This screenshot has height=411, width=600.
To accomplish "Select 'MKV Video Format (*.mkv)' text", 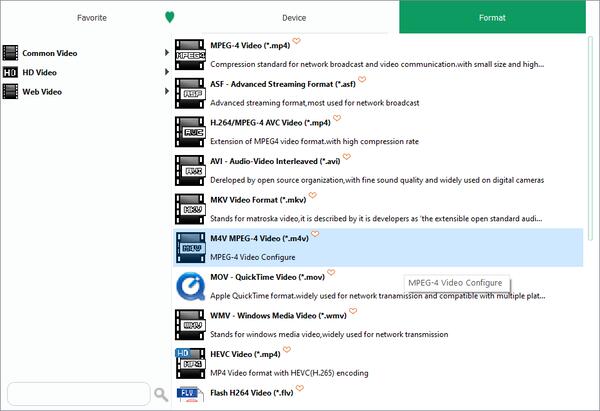I will pyautogui.click(x=258, y=200).
